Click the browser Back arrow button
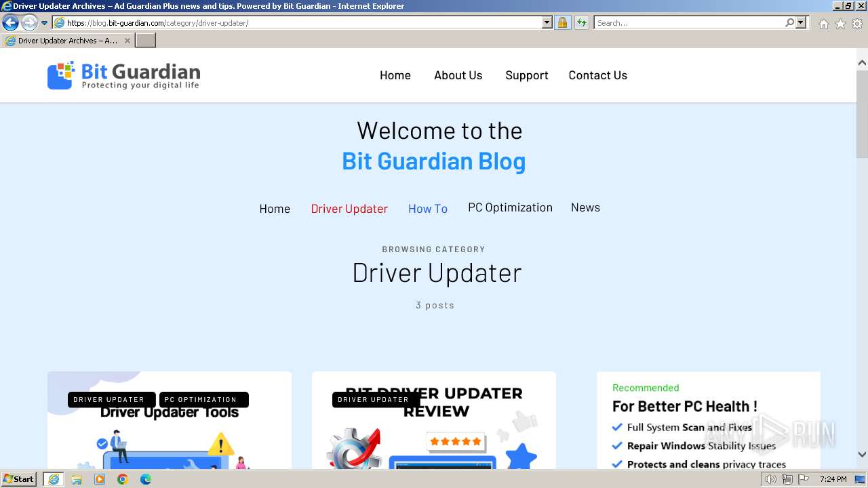 tap(10, 23)
